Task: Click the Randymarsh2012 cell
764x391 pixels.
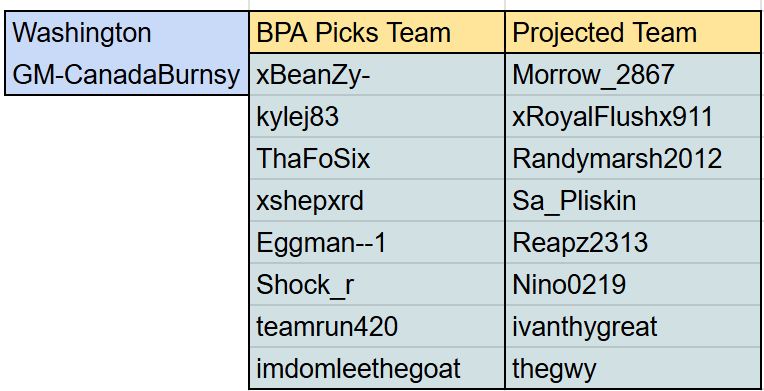Action: pyautogui.click(x=632, y=158)
